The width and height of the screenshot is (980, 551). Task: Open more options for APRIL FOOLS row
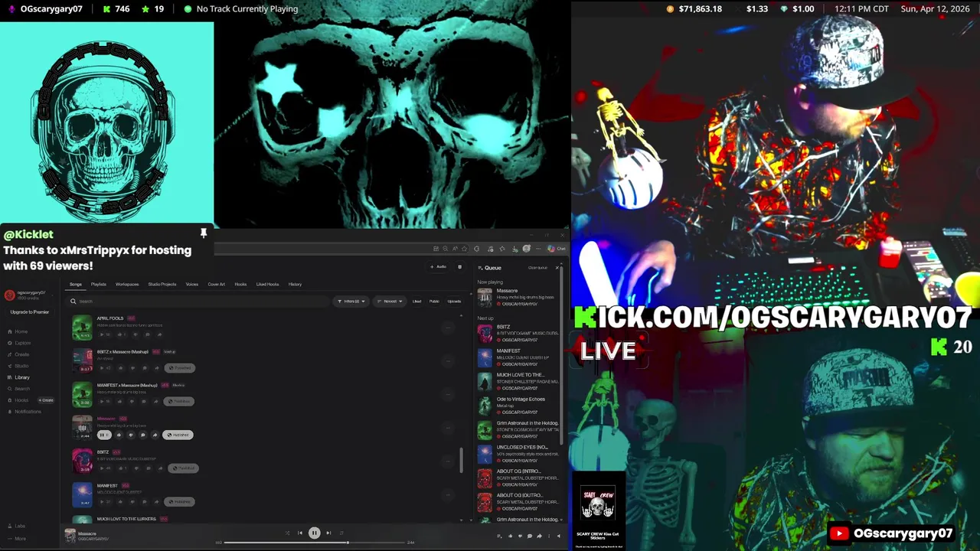(448, 328)
